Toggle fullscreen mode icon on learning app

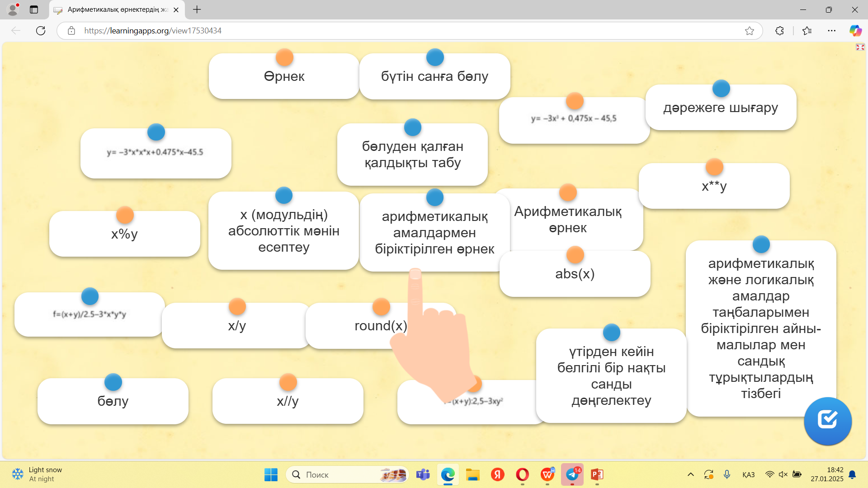click(x=860, y=47)
